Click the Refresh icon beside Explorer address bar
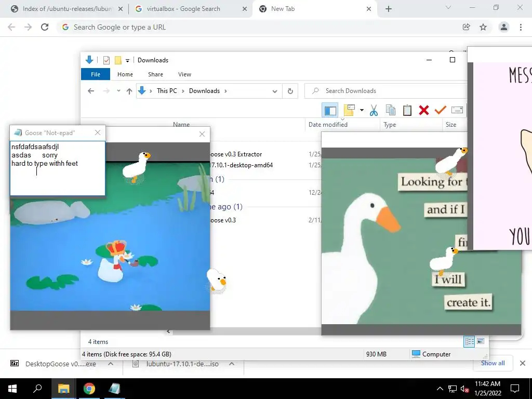This screenshot has width=532, height=399. tap(290, 91)
